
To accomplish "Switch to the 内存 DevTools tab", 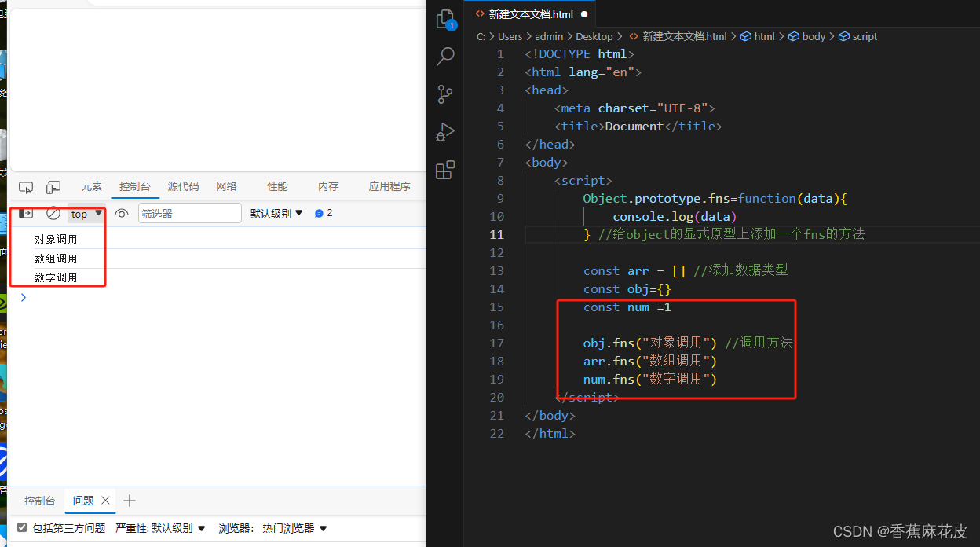I will point(328,186).
